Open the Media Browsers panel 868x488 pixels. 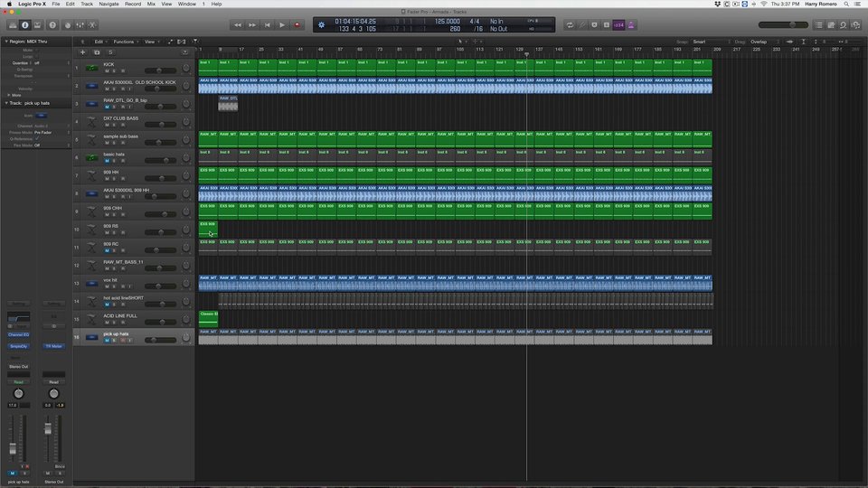click(x=856, y=25)
